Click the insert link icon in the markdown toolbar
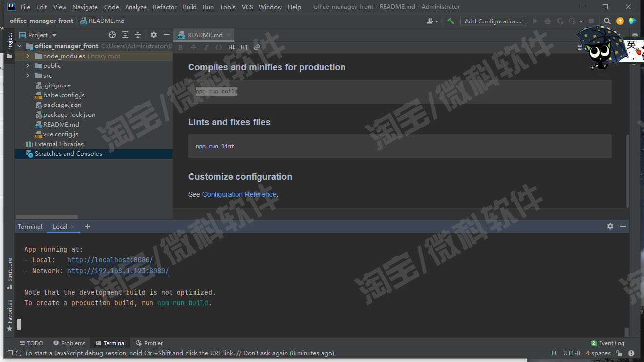Screen dimensions: 644x362 pos(257,47)
